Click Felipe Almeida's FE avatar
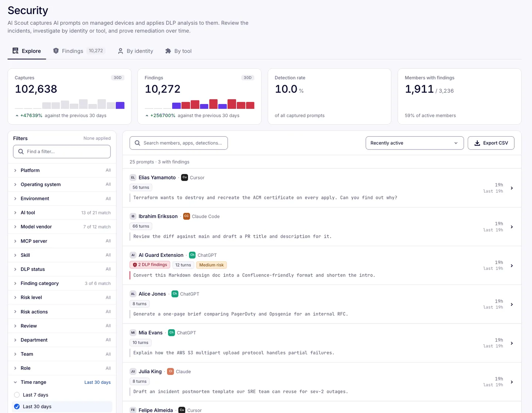The height and width of the screenshot is (413, 532). 133,410
